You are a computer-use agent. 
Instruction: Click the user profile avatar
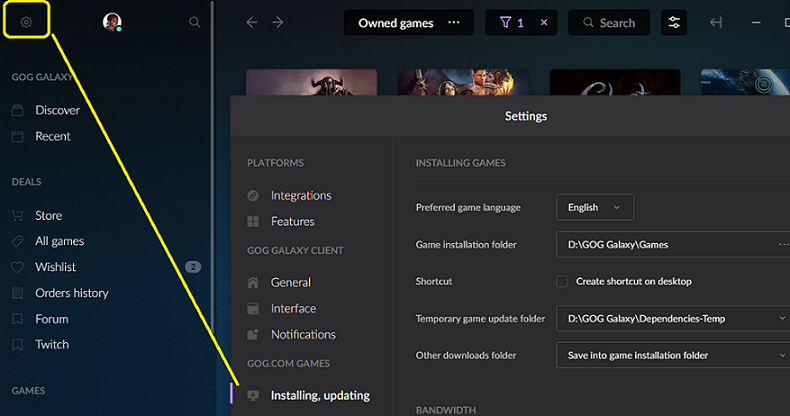tap(112, 22)
